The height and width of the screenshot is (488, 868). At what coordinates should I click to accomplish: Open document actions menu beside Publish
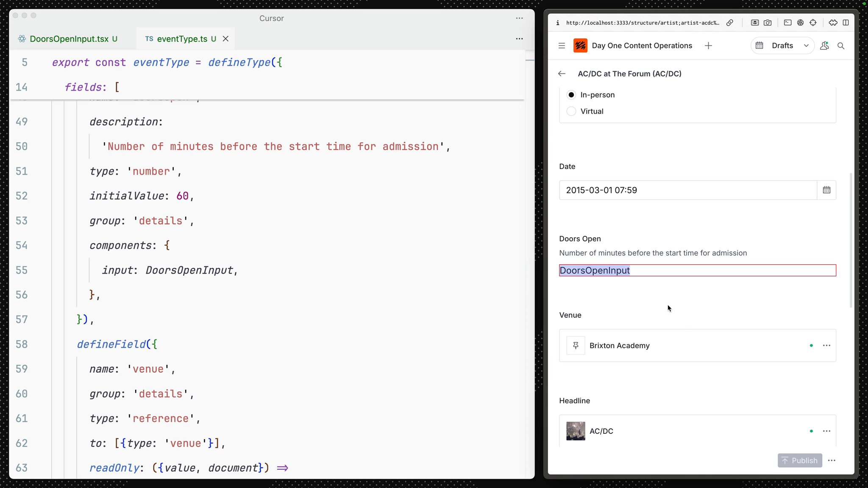832,460
